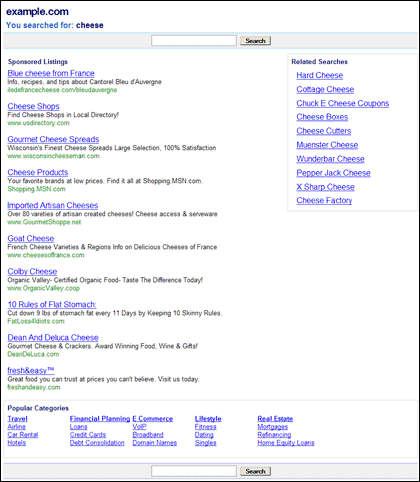
Task: Open the Home Equity Loans link
Action: pyautogui.click(x=286, y=443)
